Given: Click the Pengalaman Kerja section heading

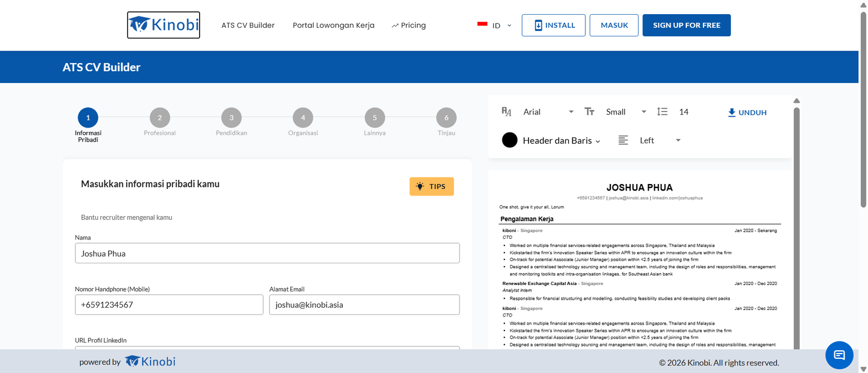Looking at the screenshot, I should click(527, 219).
